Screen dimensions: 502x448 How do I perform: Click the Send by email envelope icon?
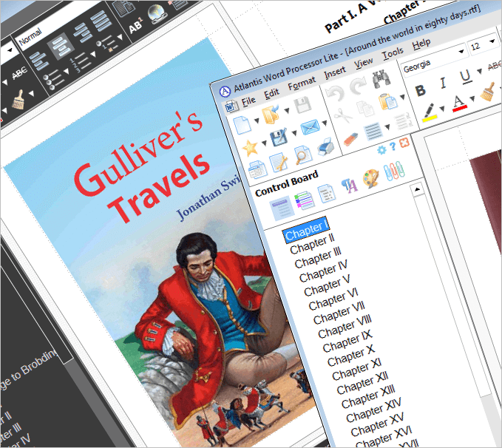(x=310, y=127)
